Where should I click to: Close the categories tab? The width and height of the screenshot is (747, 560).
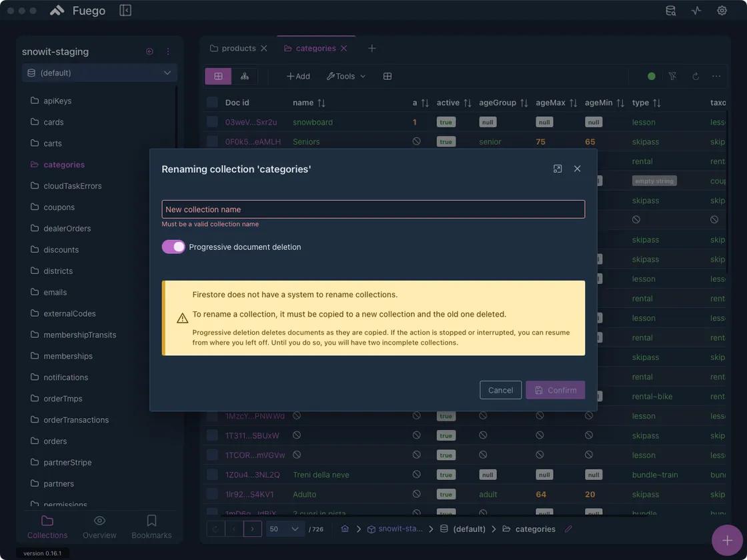point(343,49)
